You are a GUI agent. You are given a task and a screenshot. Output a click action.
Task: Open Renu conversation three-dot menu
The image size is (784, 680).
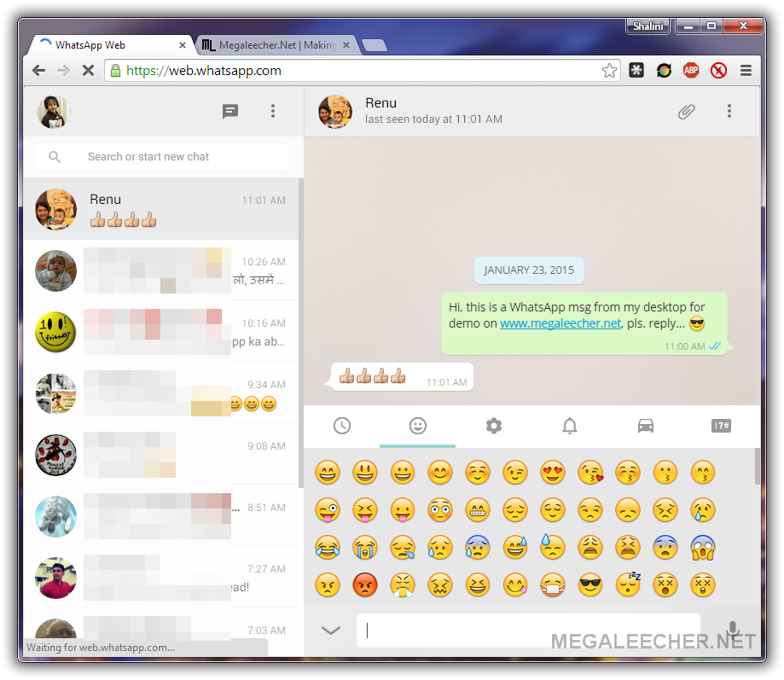729,111
